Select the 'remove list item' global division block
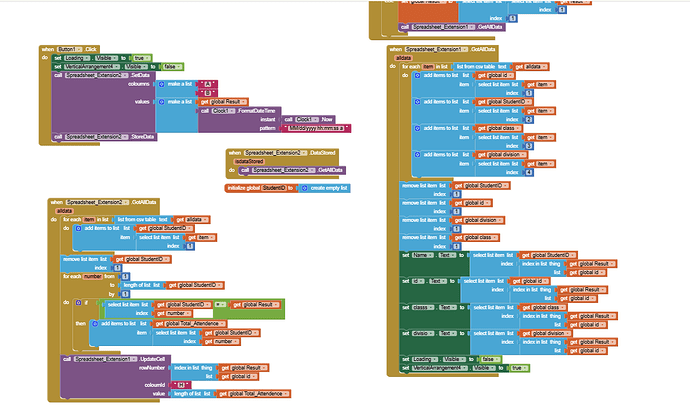This screenshot has height=419, width=690. (425, 224)
